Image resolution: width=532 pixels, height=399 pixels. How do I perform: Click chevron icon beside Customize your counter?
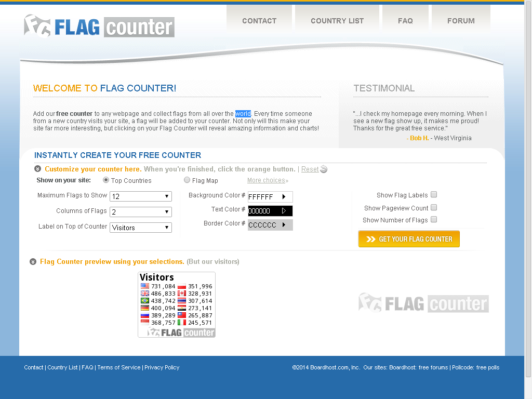(37, 169)
